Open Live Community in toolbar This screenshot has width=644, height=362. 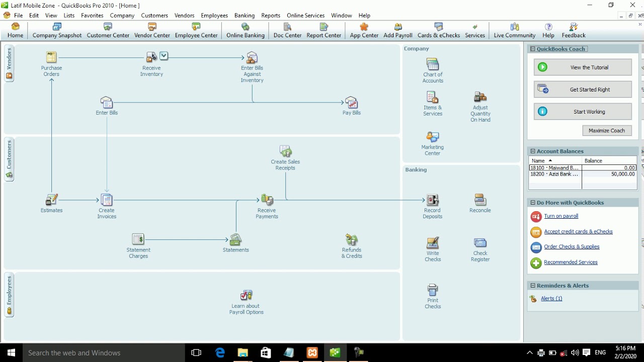[x=514, y=30]
